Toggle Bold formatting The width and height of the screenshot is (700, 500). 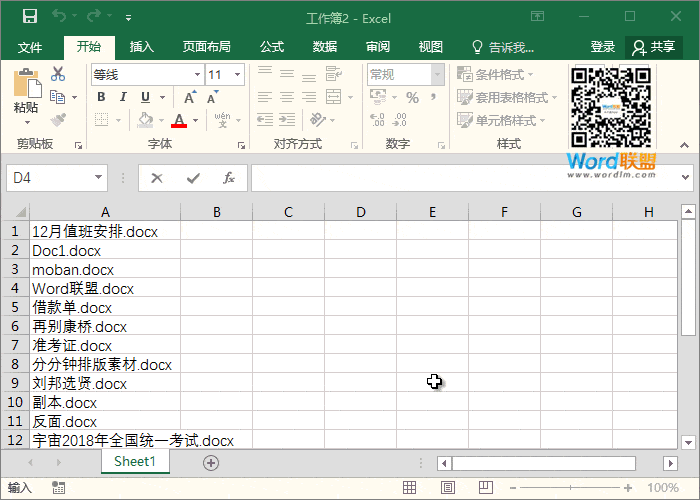[x=101, y=97]
